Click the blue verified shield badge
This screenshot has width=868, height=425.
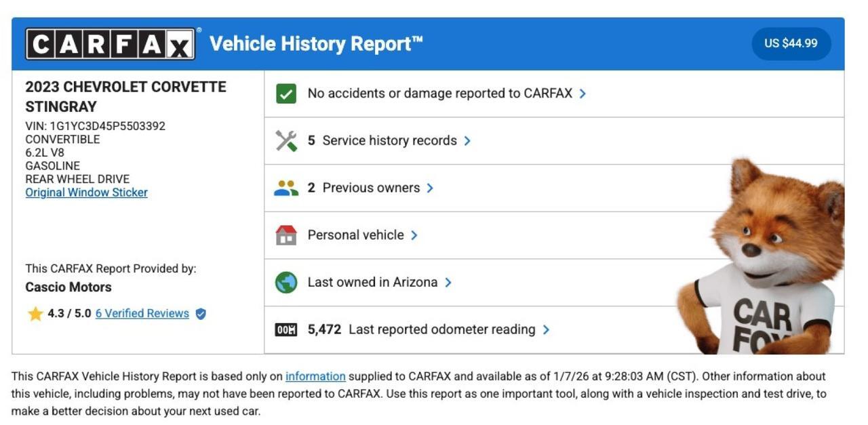tap(201, 314)
